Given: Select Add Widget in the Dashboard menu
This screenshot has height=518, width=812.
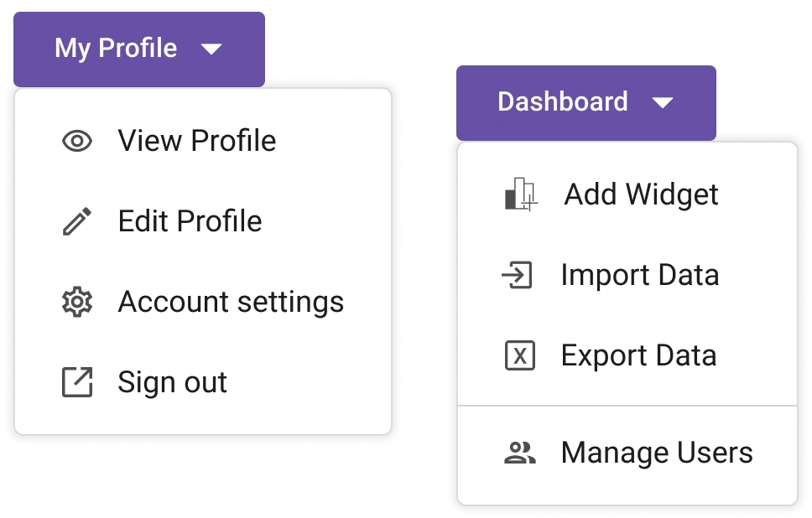Looking at the screenshot, I should [641, 194].
